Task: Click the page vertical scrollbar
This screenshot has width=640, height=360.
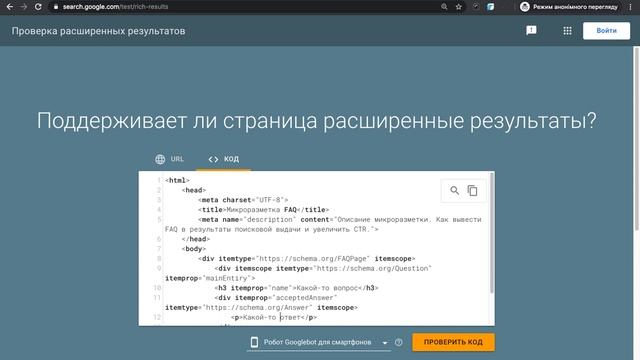Action: (636, 139)
